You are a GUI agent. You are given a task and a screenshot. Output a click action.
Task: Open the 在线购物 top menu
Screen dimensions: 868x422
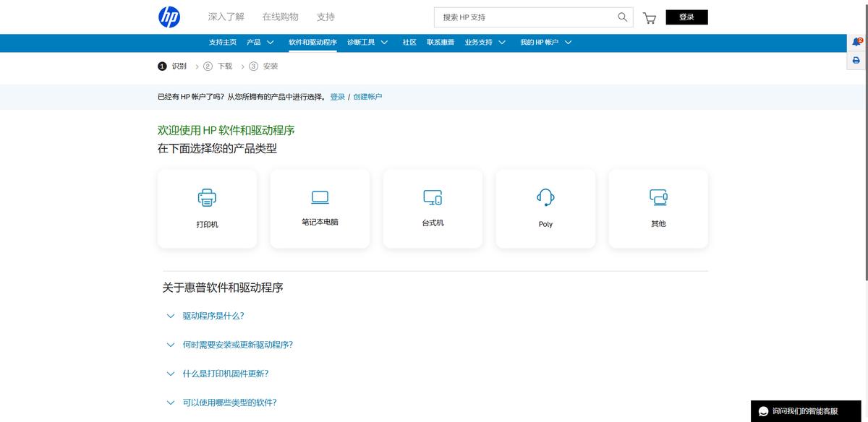pyautogui.click(x=280, y=17)
